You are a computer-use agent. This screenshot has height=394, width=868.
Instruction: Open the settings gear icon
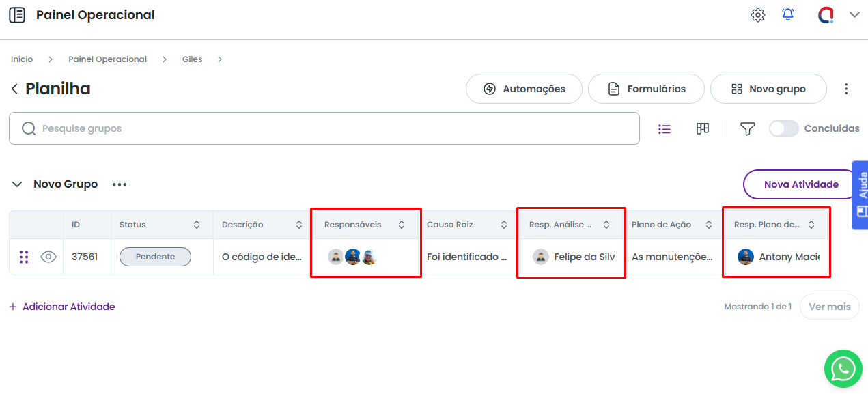[757, 15]
